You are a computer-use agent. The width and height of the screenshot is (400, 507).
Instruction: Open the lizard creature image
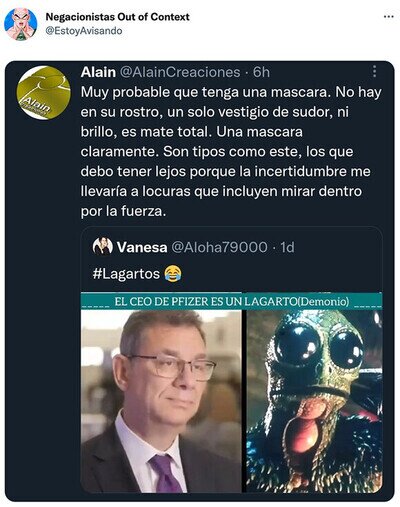point(314,401)
